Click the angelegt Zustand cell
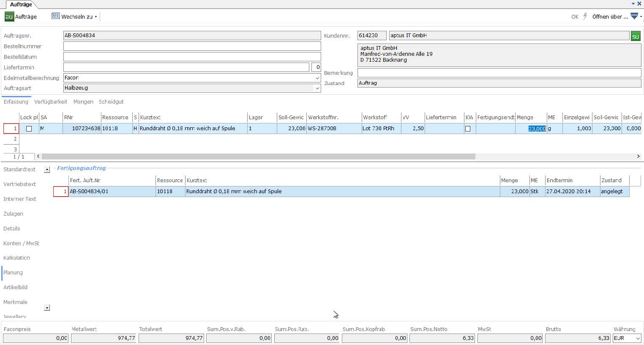The width and height of the screenshot is (644, 345). point(614,192)
